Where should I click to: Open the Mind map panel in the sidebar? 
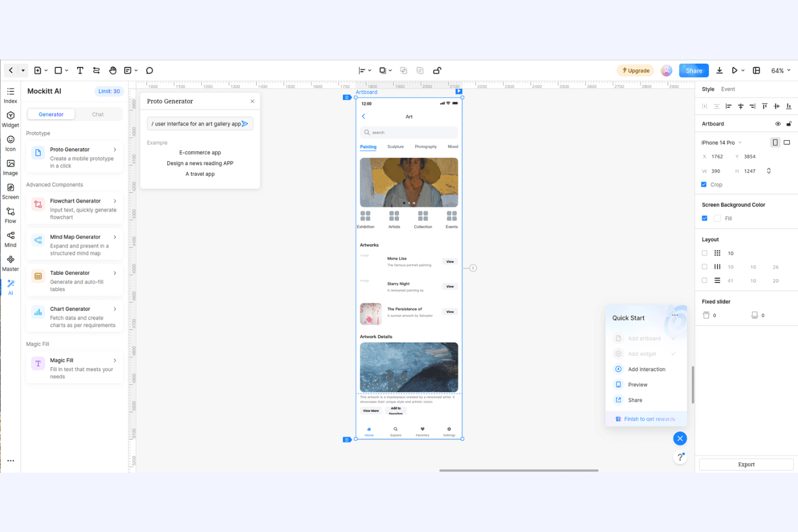[x=10, y=239]
